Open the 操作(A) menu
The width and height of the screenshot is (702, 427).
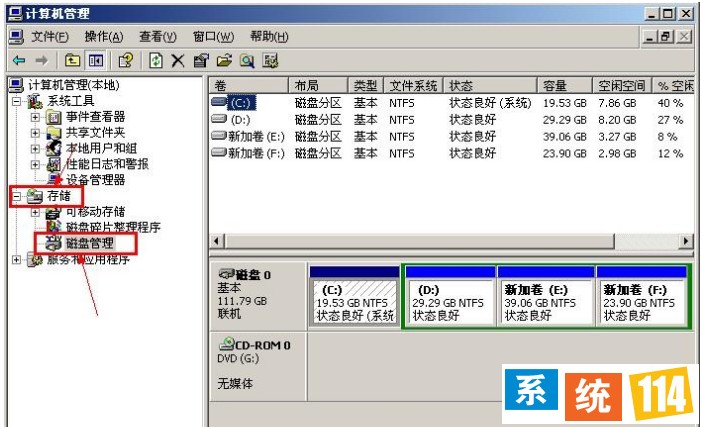(104, 37)
